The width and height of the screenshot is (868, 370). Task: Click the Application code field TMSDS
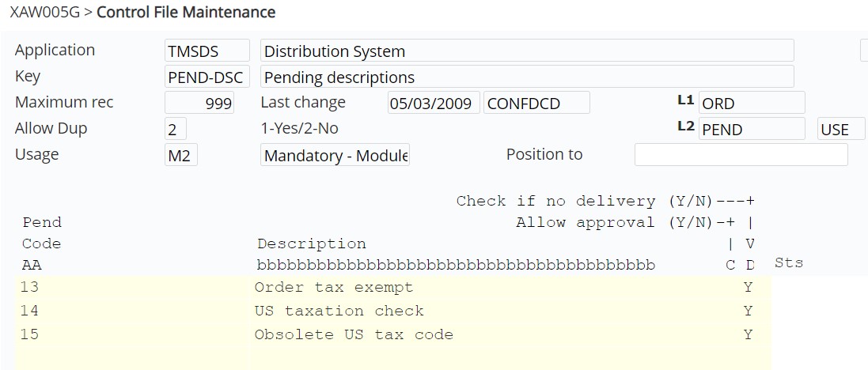pos(207,51)
